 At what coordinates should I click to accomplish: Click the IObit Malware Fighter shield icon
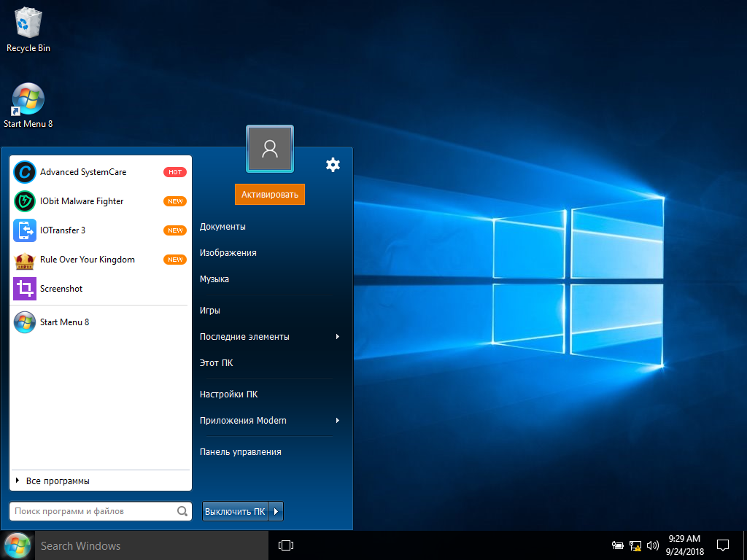tap(24, 201)
